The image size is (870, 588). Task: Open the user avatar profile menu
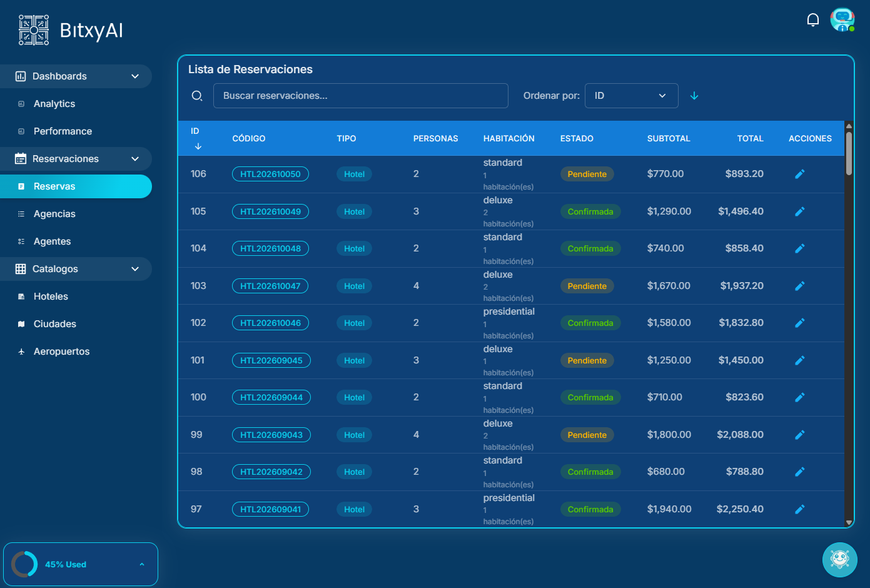pos(842,20)
